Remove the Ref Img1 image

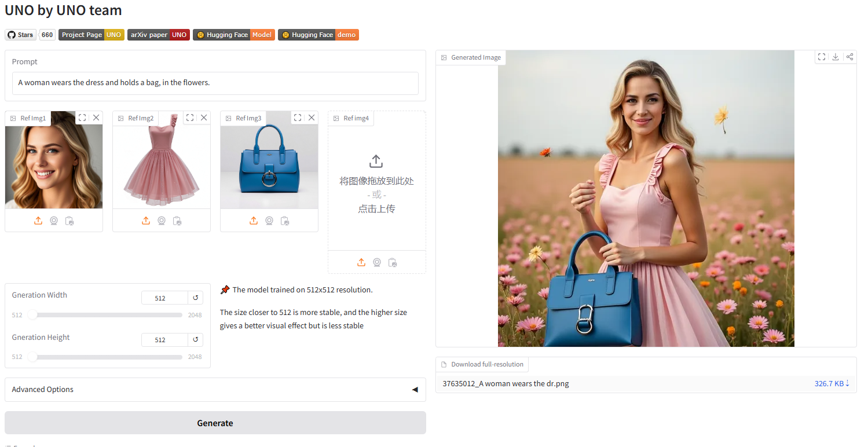tap(96, 118)
